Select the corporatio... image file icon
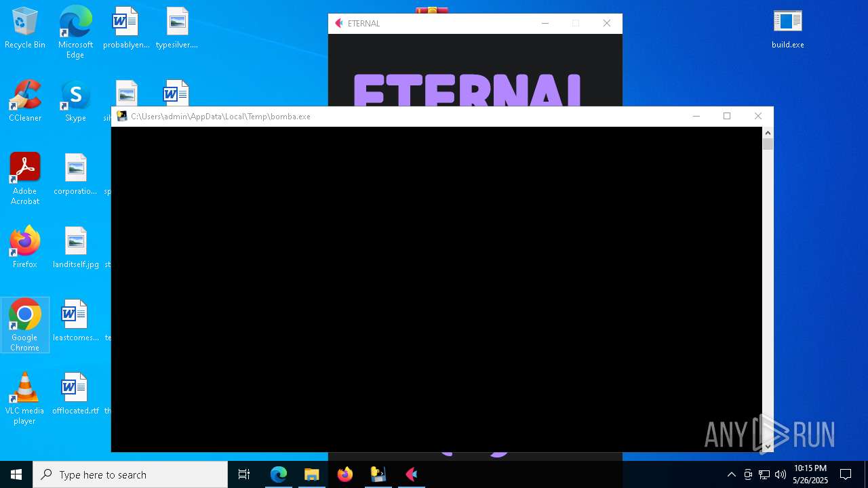Viewport: 868px width, 488px height. point(75,175)
